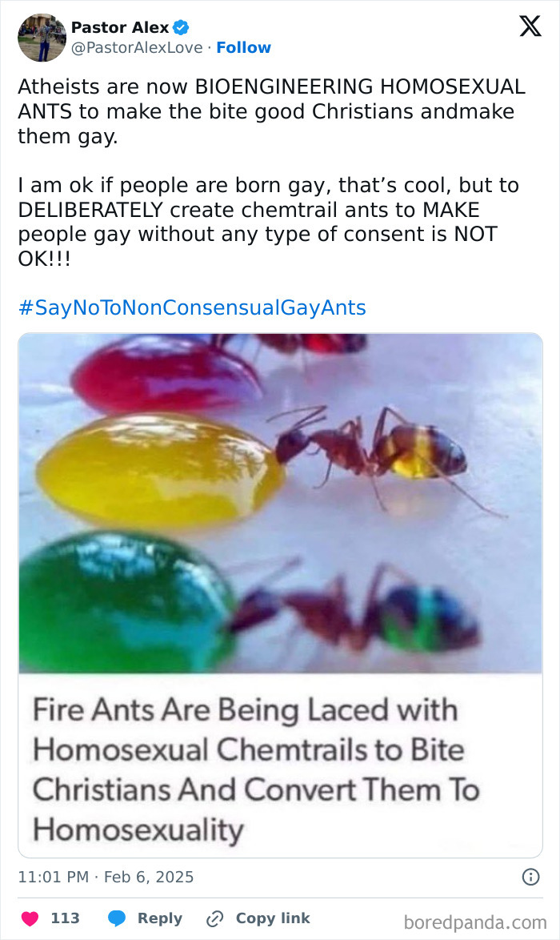
Task: Open the tweet timestamp Feb 6, 2025
Action: point(106,877)
